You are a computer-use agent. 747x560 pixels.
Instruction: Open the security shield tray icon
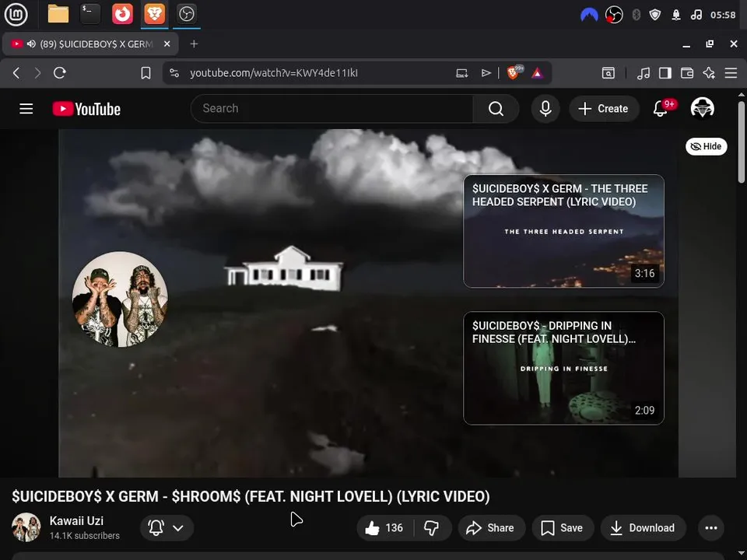click(x=655, y=15)
